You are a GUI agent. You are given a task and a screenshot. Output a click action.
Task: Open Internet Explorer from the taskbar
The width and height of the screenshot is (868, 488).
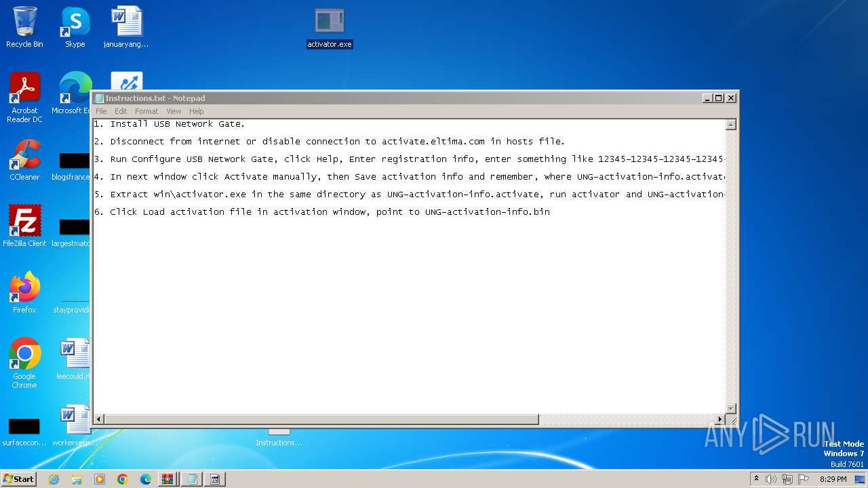[x=54, y=479]
